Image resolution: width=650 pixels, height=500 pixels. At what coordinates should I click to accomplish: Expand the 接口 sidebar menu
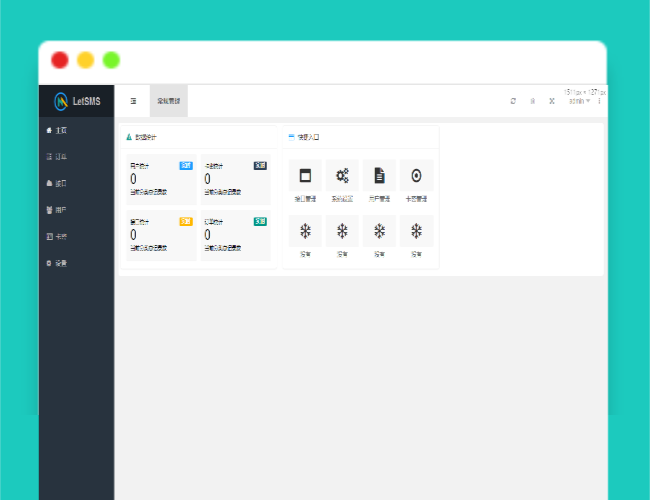(58, 184)
